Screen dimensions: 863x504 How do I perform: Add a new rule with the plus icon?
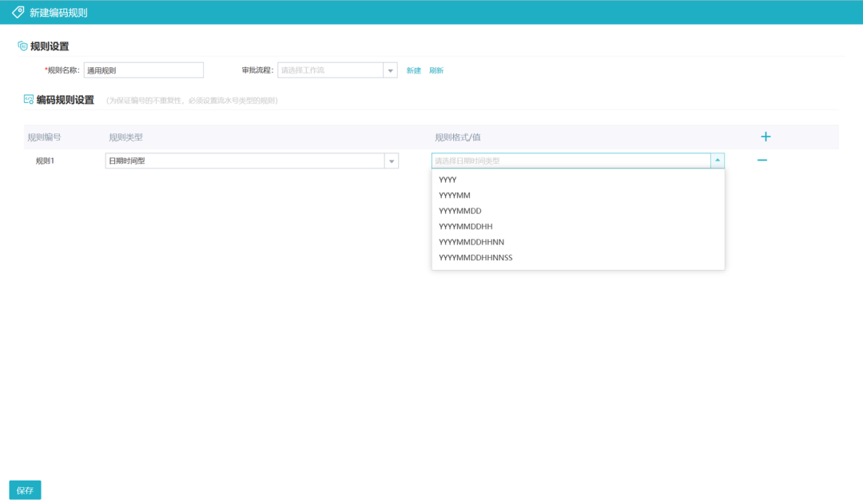(x=766, y=137)
